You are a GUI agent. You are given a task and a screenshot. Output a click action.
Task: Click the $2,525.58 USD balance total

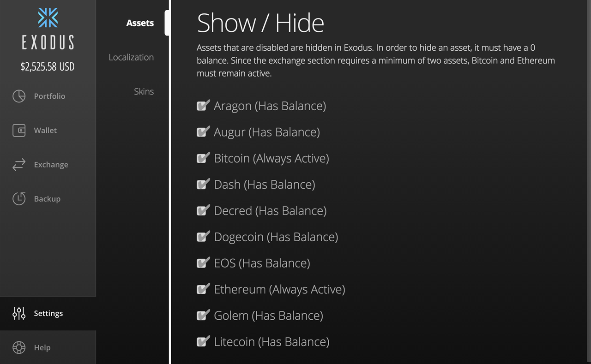(48, 66)
